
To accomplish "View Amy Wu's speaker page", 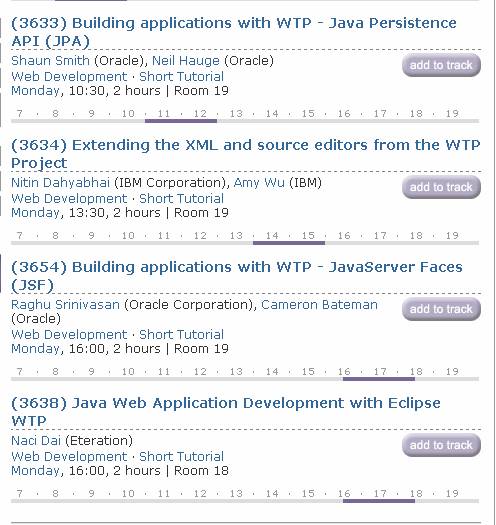I will click(259, 183).
